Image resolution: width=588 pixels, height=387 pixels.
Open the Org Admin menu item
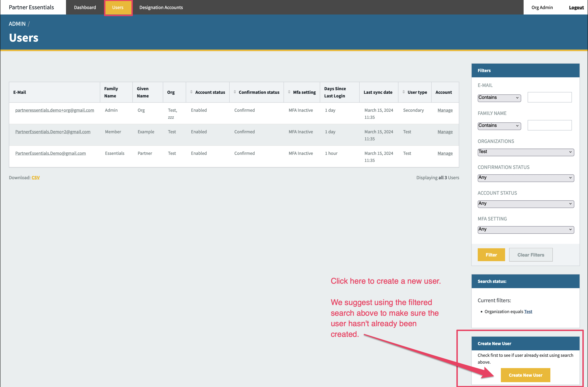click(x=542, y=7)
